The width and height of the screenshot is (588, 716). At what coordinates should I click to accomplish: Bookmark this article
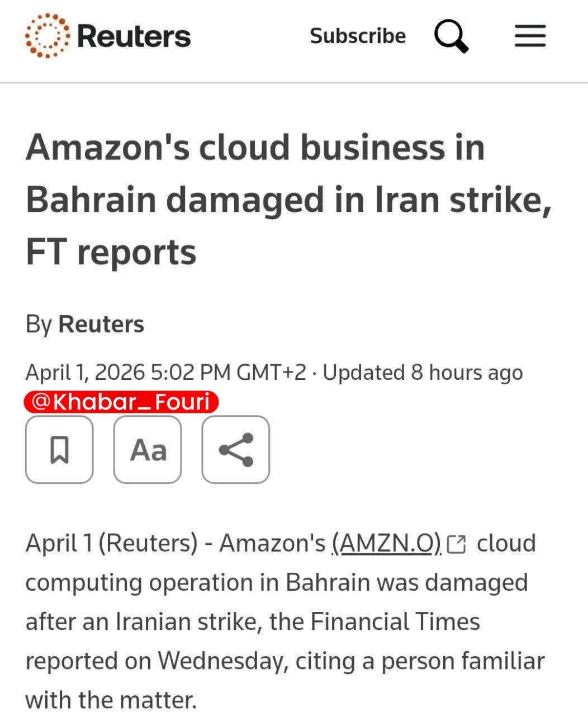click(x=59, y=449)
